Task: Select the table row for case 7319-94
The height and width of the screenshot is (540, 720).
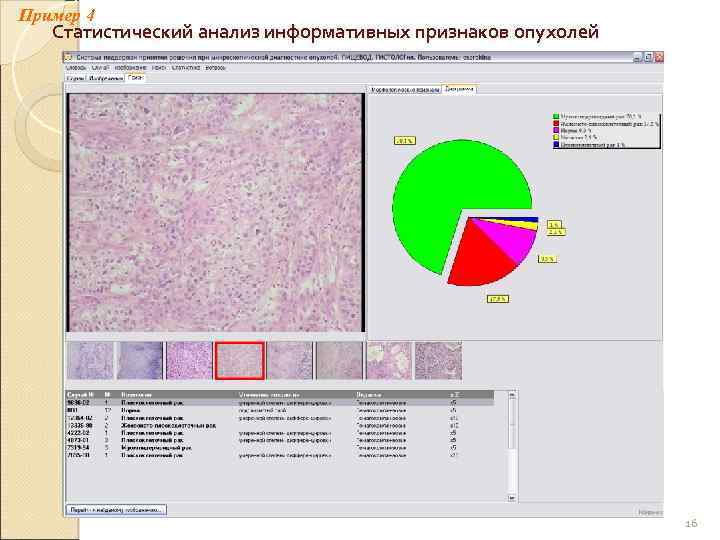Action: click(280, 447)
